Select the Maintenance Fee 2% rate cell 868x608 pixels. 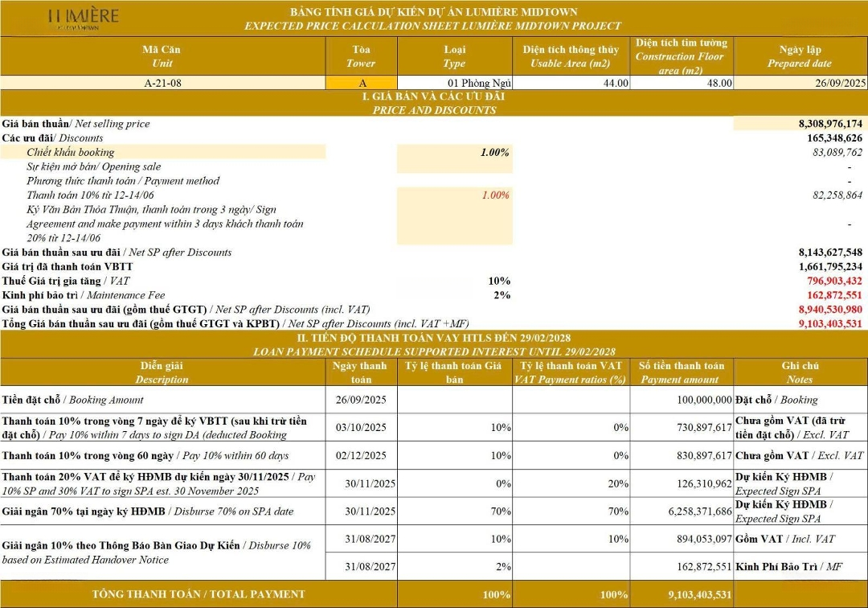[455, 295]
